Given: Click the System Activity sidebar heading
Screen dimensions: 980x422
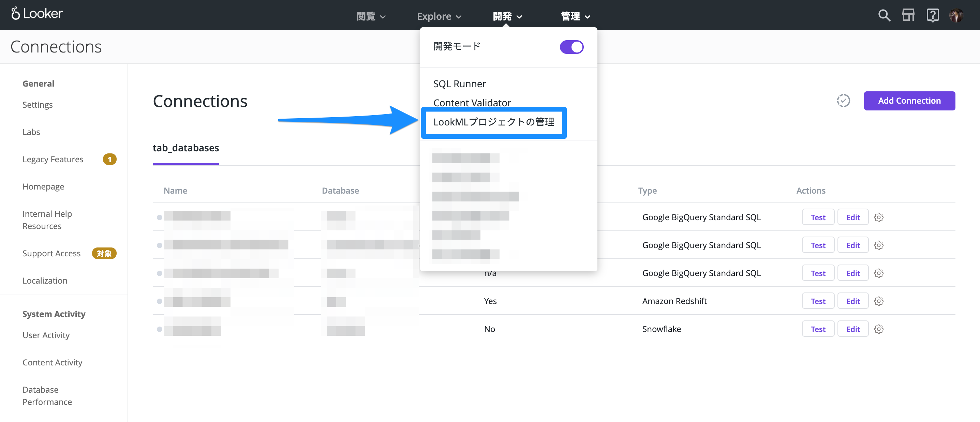Looking at the screenshot, I should point(54,314).
